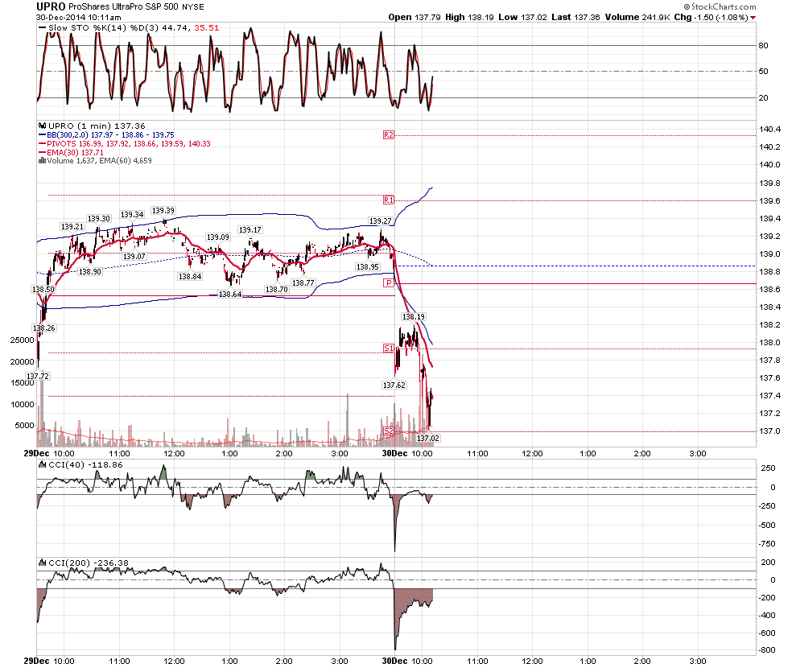Click the black line swatch beside Slow STO
796x672 pixels.
pyautogui.click(x=42, y=28)
